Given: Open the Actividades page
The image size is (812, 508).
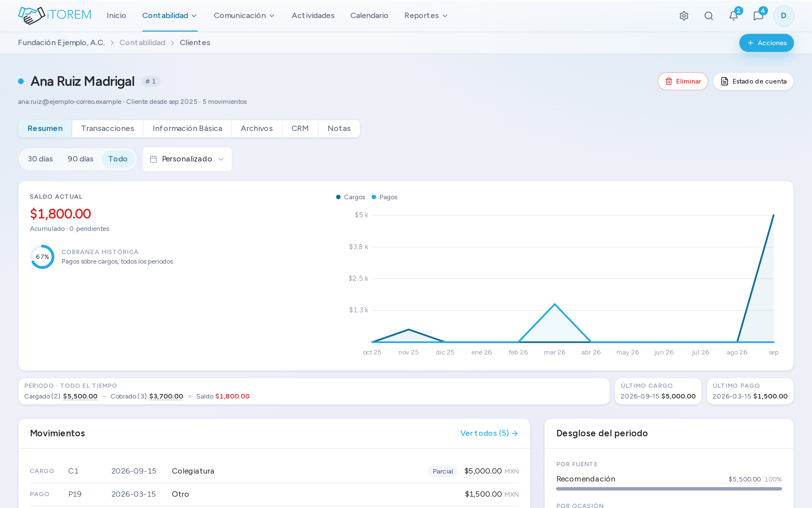Looking at the screenshot, I should (313, 16).
